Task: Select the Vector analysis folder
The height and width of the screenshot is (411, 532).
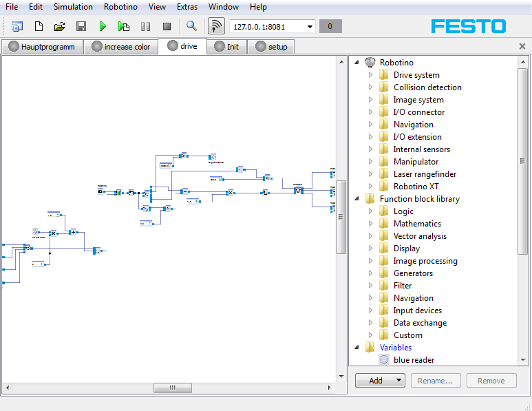Action: [x=420, y=236]
